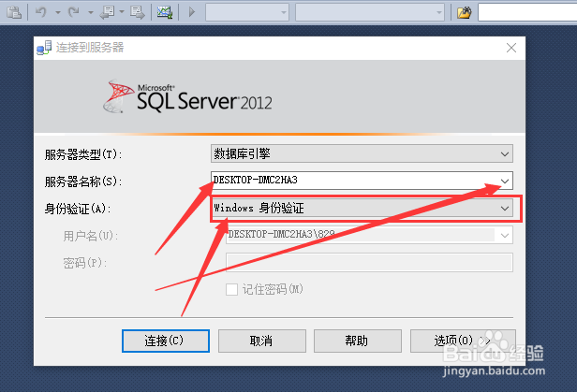Click the 连接(C) button
This screenshot has width=577, height=392.
point(166,341)
